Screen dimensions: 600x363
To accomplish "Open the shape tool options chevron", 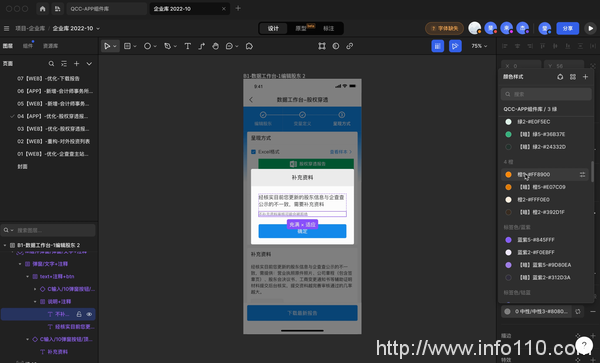I will point(155,46).
